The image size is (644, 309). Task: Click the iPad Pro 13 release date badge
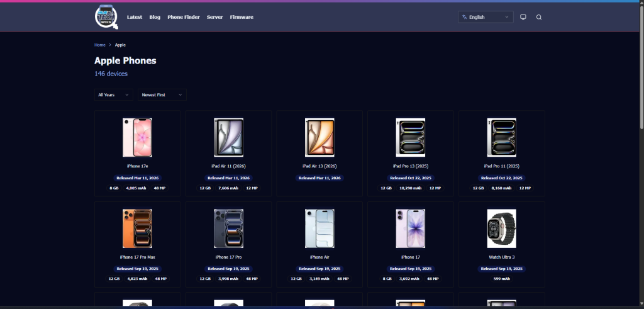tap(410, 178)
